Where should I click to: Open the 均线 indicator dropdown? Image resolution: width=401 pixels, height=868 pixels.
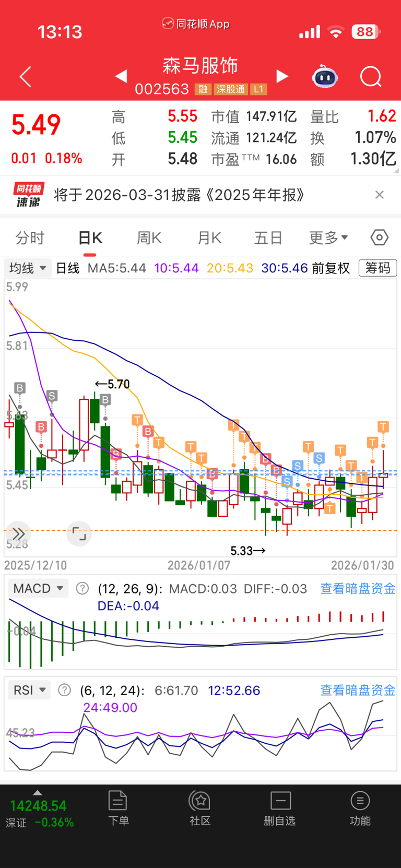coord(28,268)
